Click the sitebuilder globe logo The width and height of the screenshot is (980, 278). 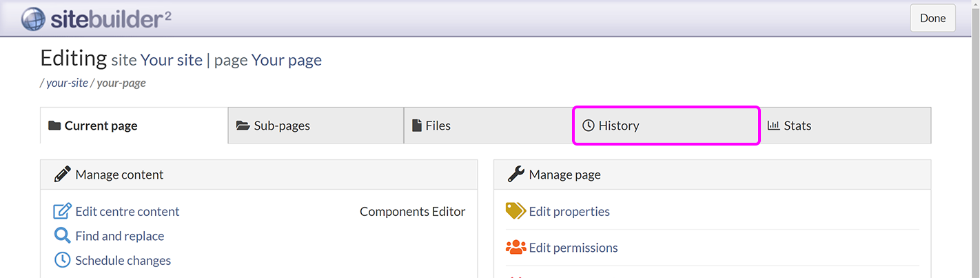[32, 19]
